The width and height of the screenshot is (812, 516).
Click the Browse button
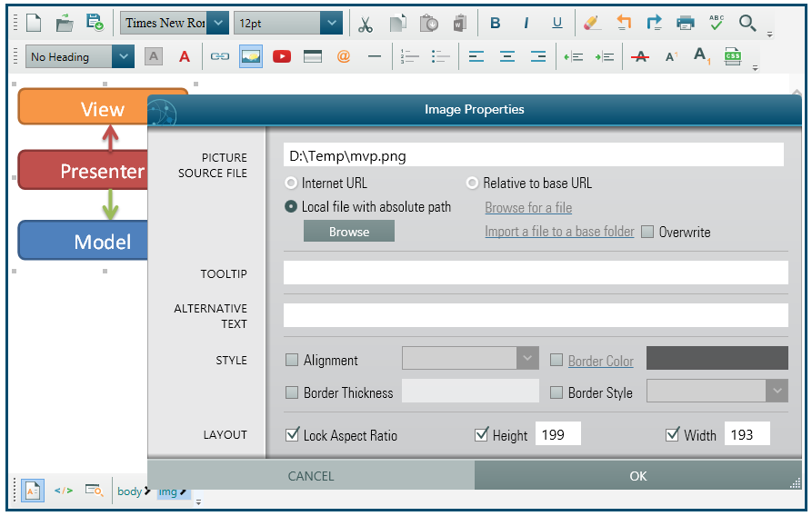[349, 232]
